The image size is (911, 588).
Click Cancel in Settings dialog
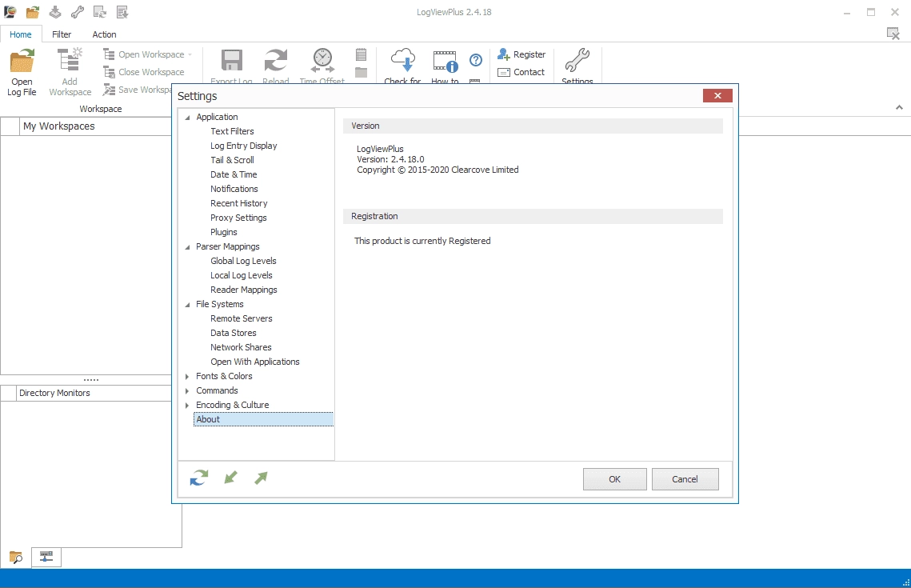point(685,479)
